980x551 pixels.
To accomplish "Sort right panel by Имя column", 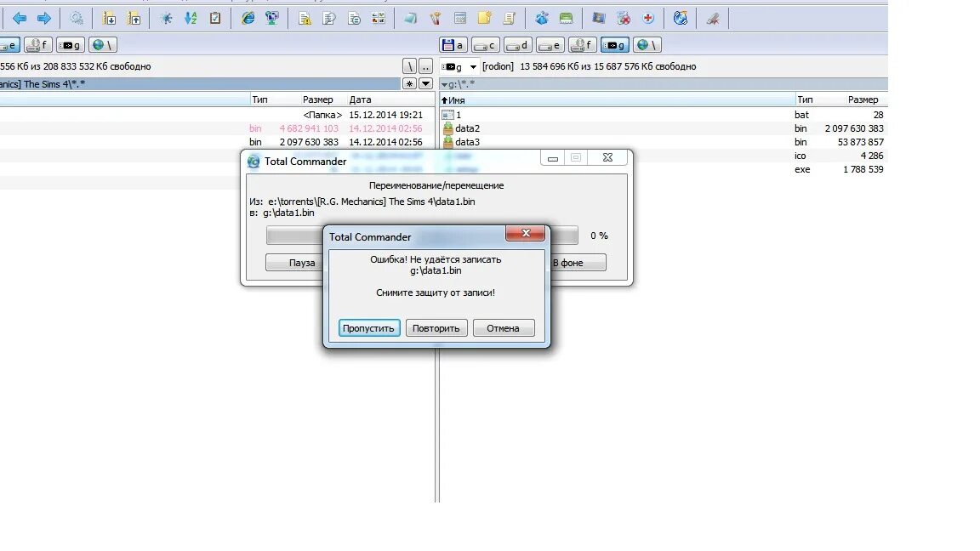I will point(616,100).
